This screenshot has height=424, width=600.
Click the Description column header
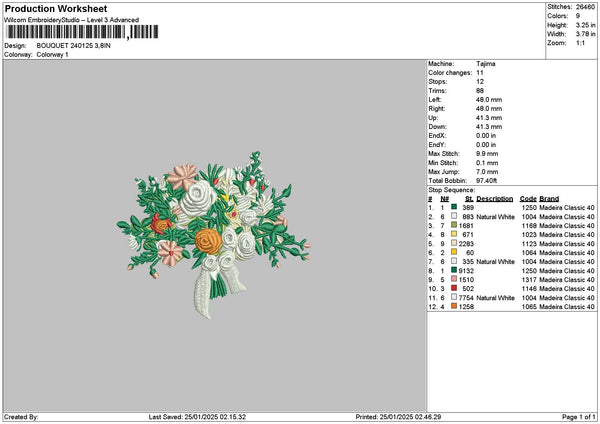coord(494,198)
